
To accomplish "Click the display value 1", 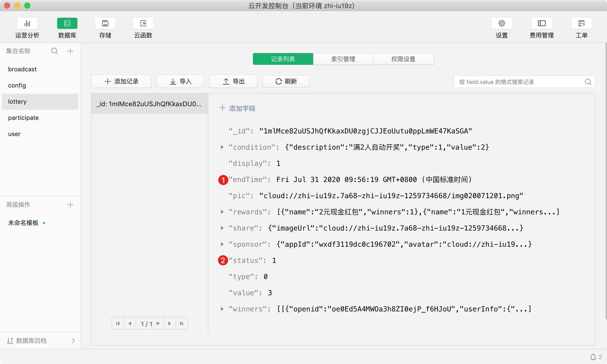I will [x=278, y=163].
